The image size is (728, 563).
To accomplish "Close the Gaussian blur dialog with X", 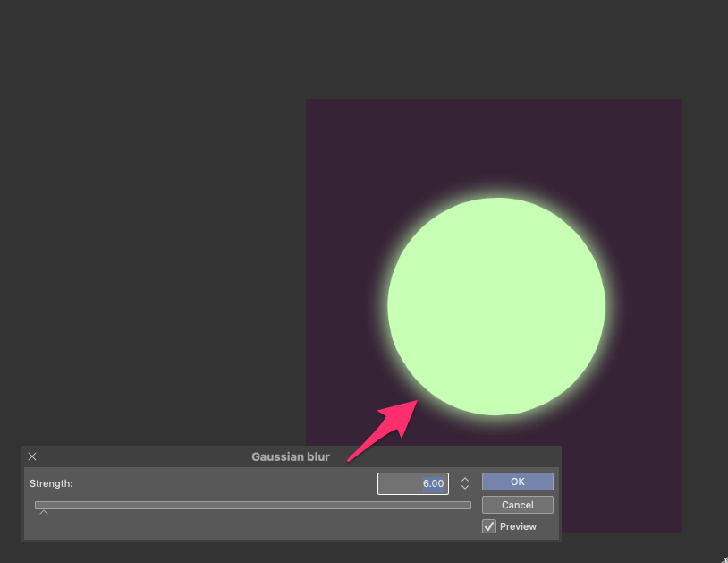I will 32,456.
